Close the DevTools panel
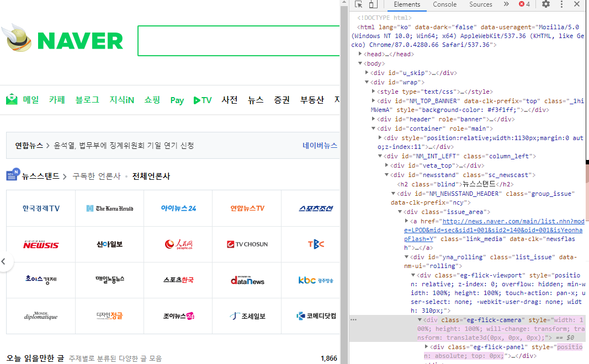Image resolution: width=589 pixels, height=364 pixels. pyautogui.click(x=577, y=4)
